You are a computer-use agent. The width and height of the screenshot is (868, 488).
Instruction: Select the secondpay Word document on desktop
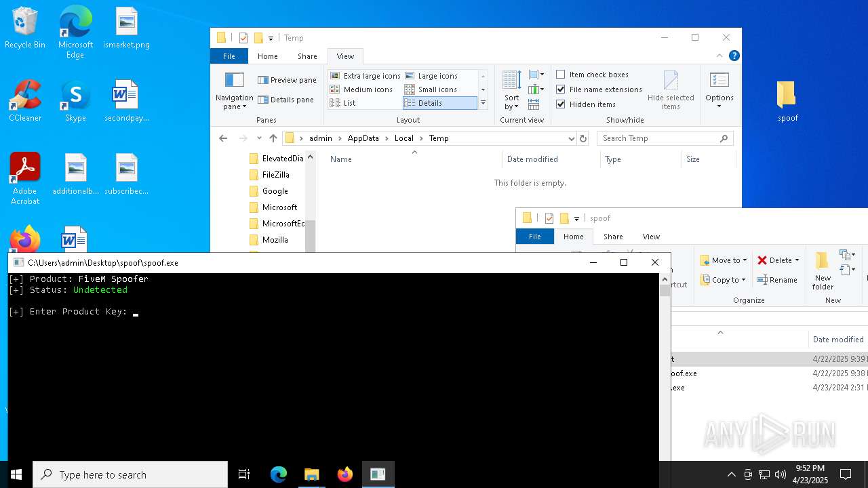pos(126,102)
